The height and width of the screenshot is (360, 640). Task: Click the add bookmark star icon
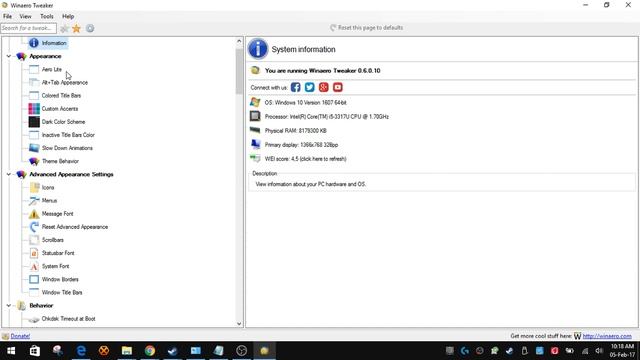(x=64, y=28)
